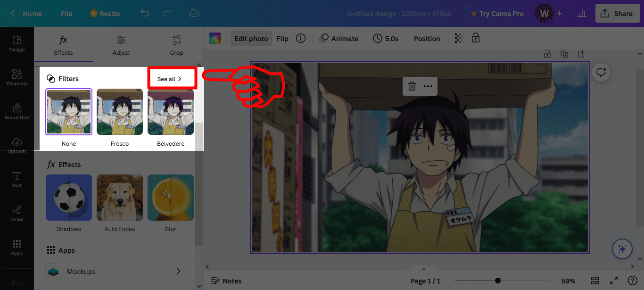Undo the last action
This screenshot has height=290, width=644.
(145, 14)
